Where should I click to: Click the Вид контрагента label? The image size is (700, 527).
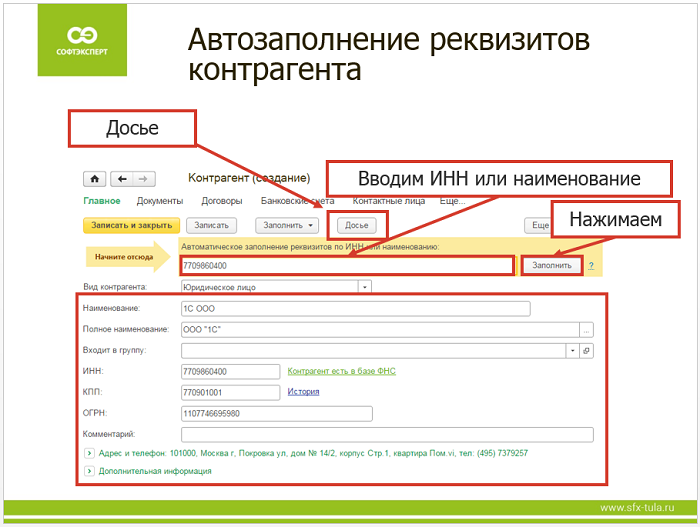point(115,287)
